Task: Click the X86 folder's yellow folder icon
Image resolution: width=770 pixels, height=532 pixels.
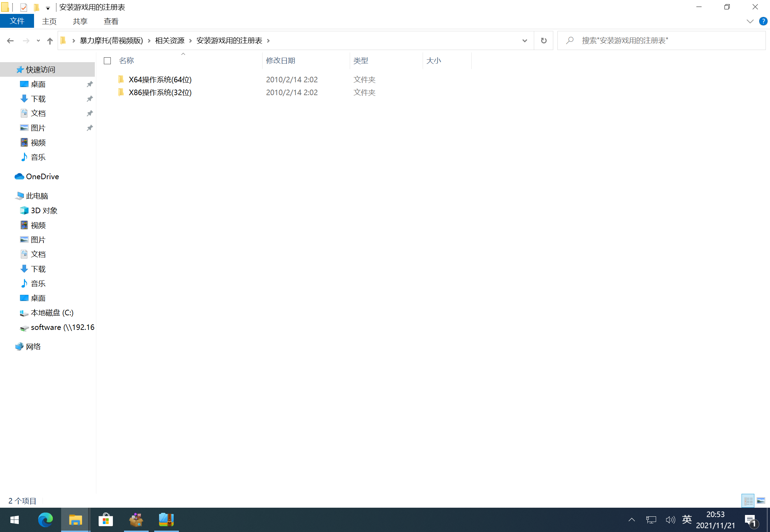Action: pyautogui.click(x=121, y=92)
